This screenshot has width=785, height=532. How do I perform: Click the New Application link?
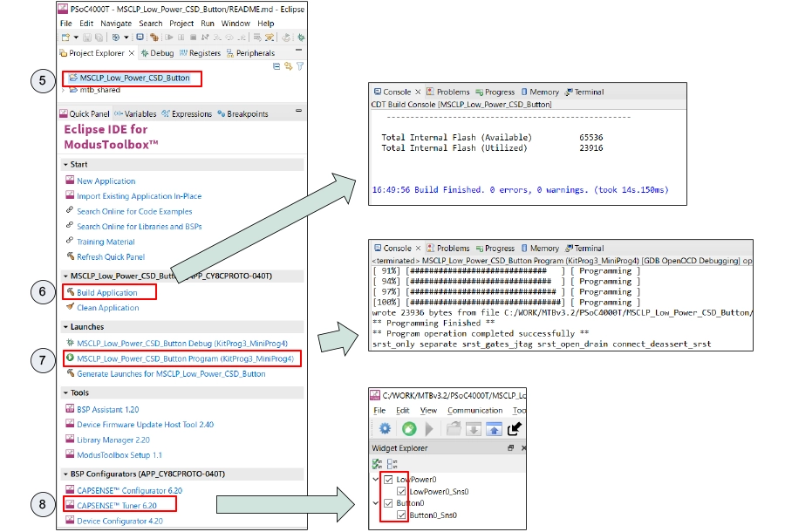point(106,181)
